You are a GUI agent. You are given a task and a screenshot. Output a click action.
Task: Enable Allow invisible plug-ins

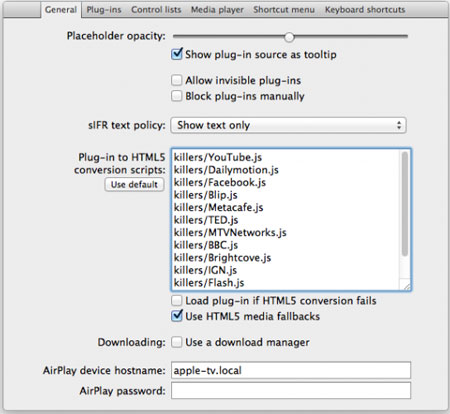point(177,80)
